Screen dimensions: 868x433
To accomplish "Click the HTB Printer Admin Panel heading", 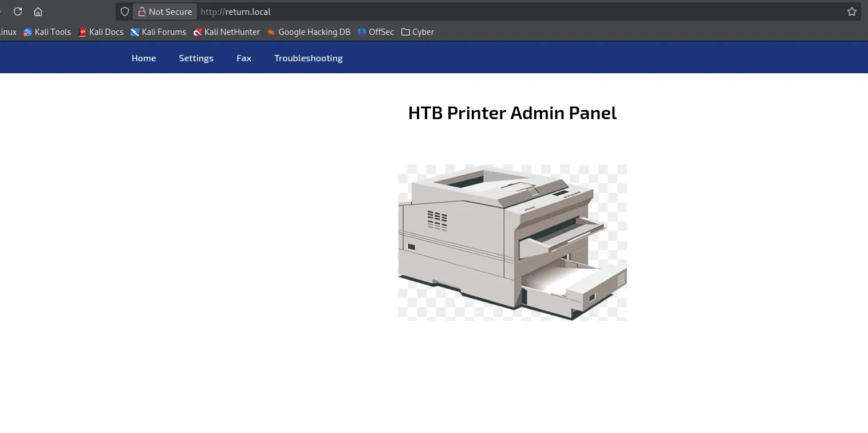I will (x=512, y=113).
